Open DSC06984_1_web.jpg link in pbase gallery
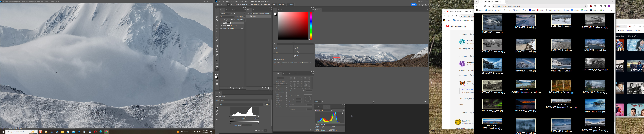 click(492, 32)
